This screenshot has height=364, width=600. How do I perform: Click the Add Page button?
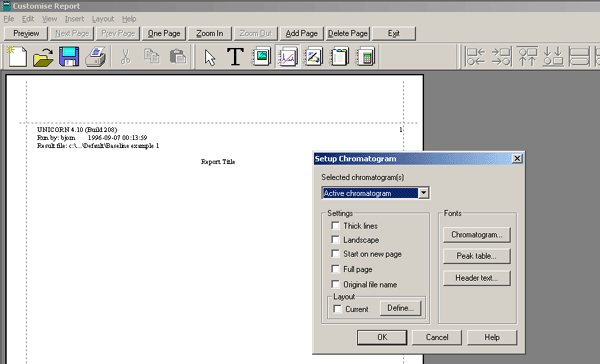(x=302, y=33)
